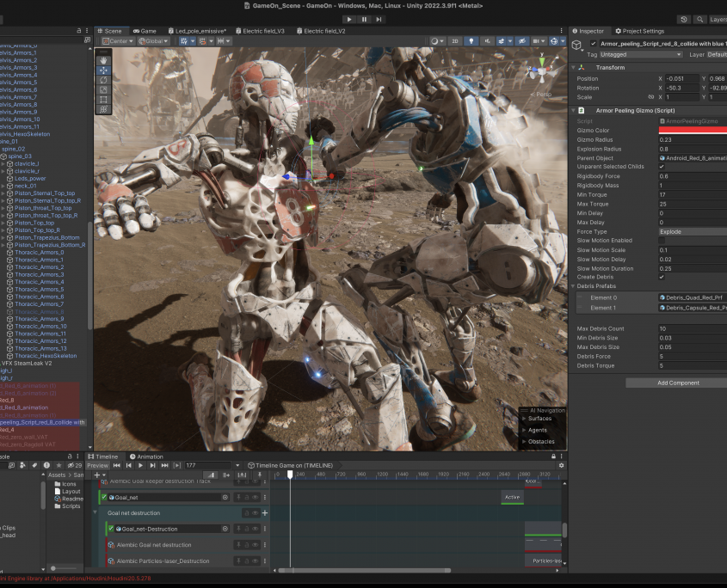Image resolution: width=727 pixels, height=588 pixels.
Task: Click the Add Component button
Action: click(678, 383)
